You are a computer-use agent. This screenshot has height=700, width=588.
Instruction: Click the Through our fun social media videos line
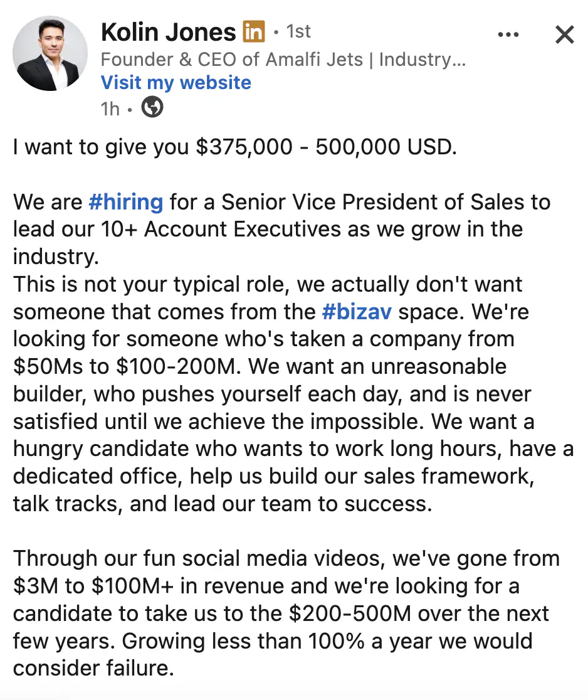pyautogui.click(x=286, y=558)
